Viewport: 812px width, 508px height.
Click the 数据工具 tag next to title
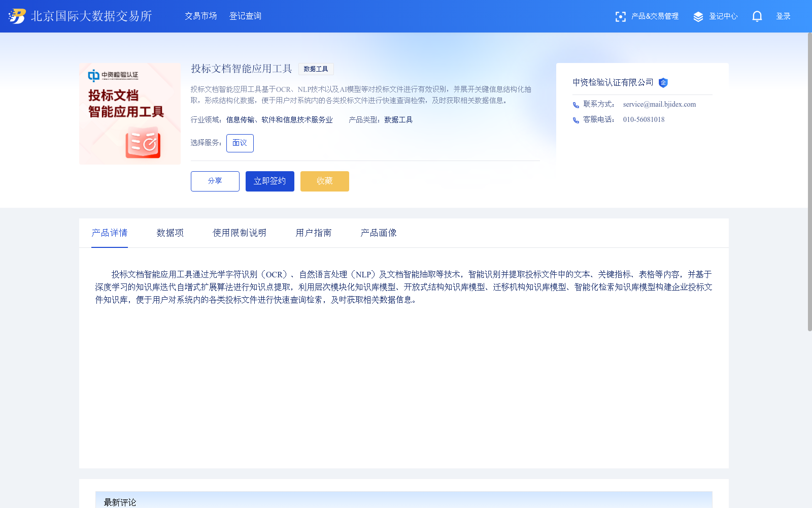316,69
